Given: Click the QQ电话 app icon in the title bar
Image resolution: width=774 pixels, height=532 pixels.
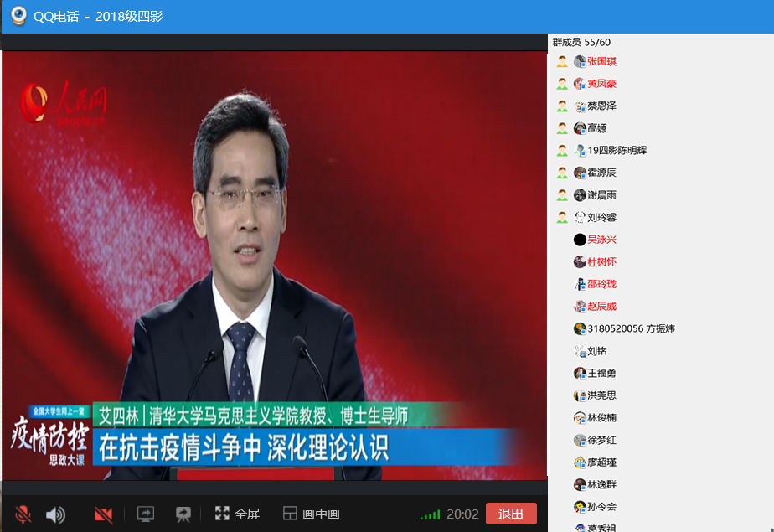Looking at the screenshot, I should click(x=18, y=17).
